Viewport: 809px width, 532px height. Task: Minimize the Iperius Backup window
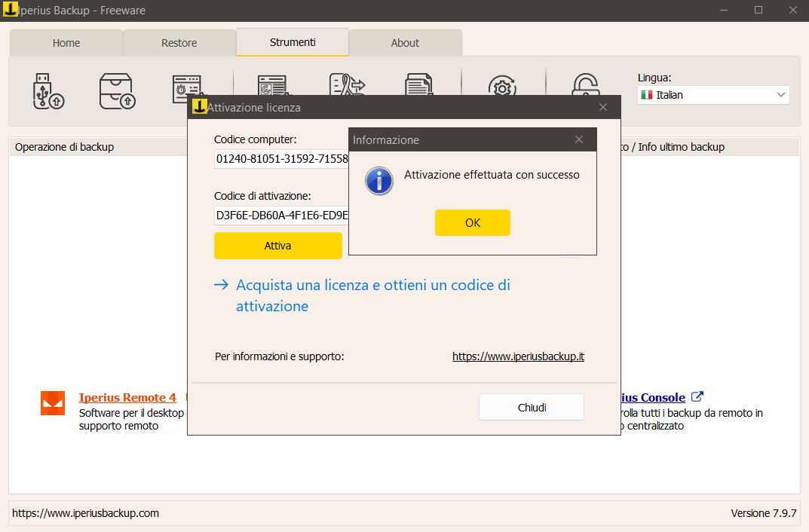point(724,10)
